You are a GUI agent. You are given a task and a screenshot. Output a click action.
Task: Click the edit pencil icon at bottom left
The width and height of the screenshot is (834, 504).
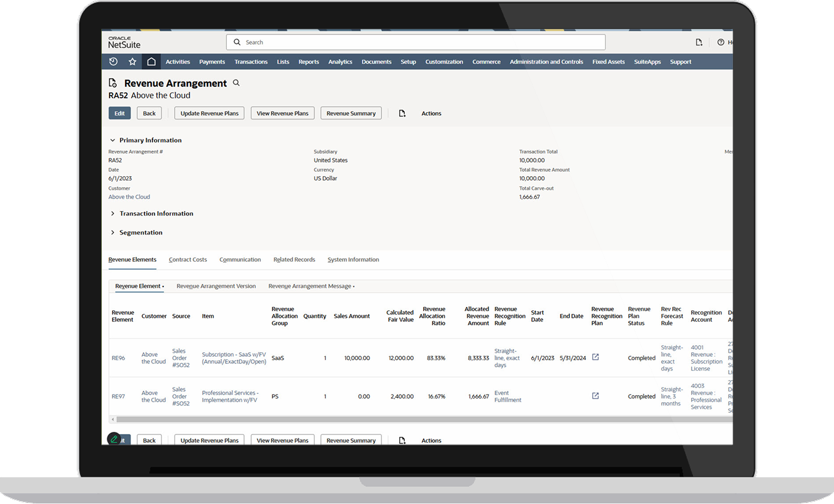point(113,439)
